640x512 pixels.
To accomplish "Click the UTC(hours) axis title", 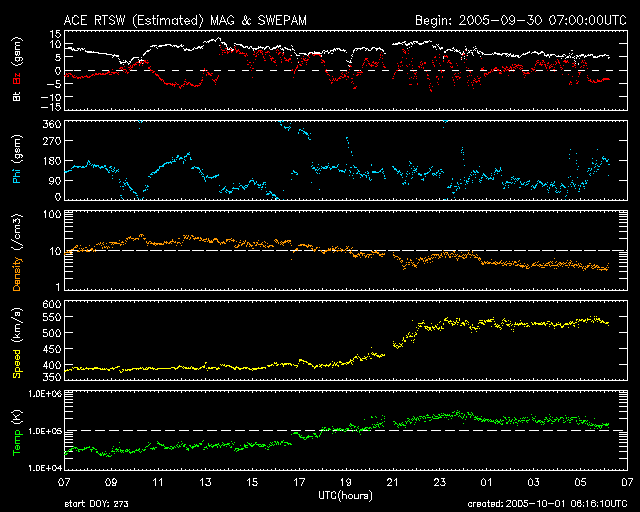I will tap(345, 496).
